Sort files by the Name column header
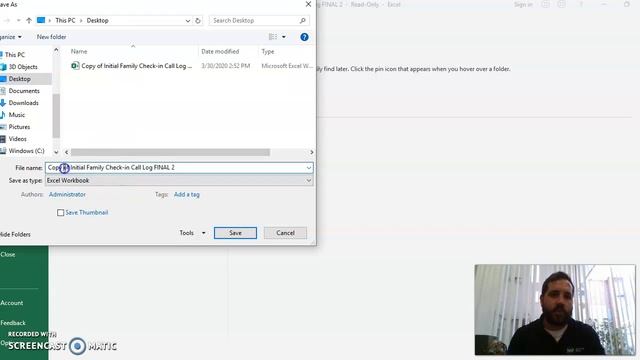 [x=79, y=51]
